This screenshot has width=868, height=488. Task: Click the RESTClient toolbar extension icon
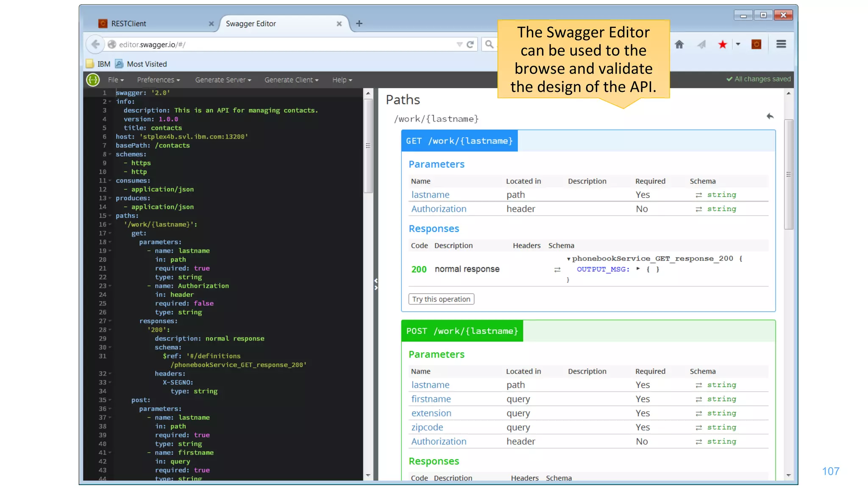click(x=756, y=44)
